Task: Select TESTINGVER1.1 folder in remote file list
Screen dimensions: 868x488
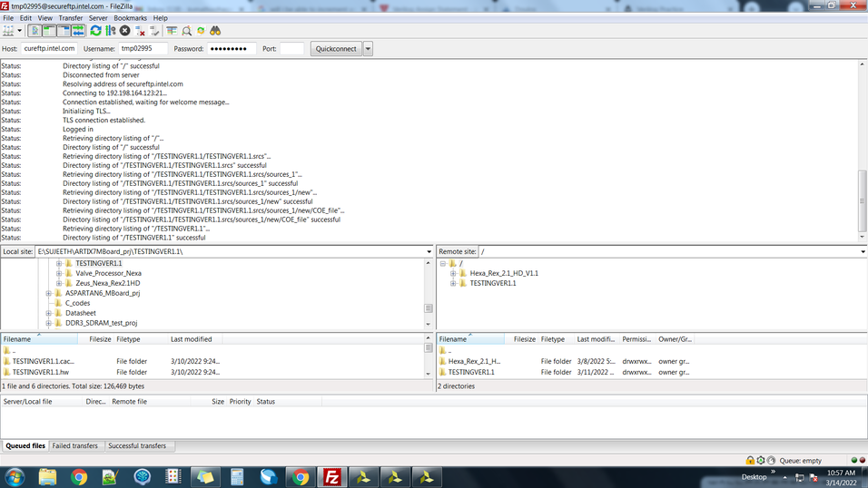Action: tap(471, 373)
